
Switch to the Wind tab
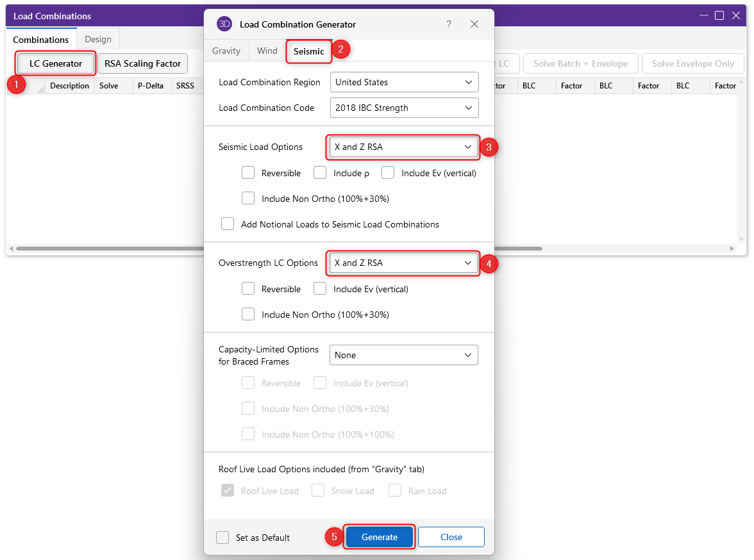pyautogui.click(x=267, y=51)
